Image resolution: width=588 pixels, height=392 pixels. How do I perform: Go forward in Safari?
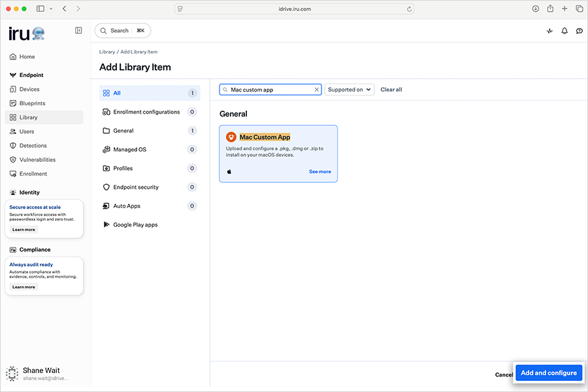(x=78, y=8)
